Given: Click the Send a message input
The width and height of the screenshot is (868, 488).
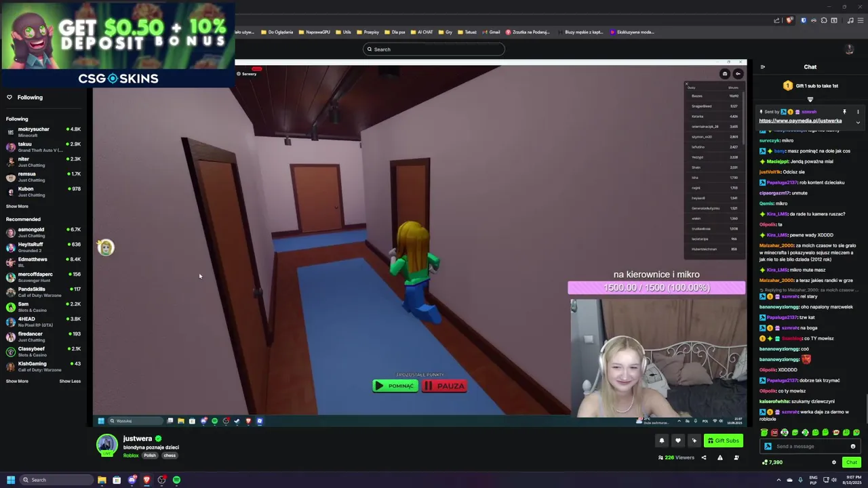Looking at the screenshot, I should 811,446.
